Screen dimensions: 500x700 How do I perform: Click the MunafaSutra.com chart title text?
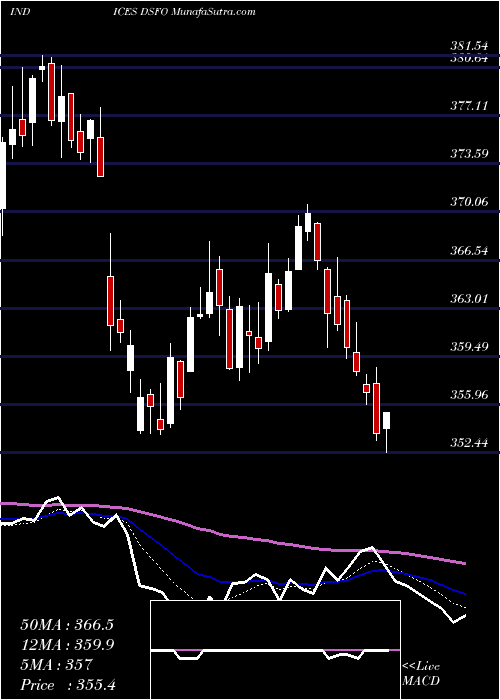coord(213,12)
